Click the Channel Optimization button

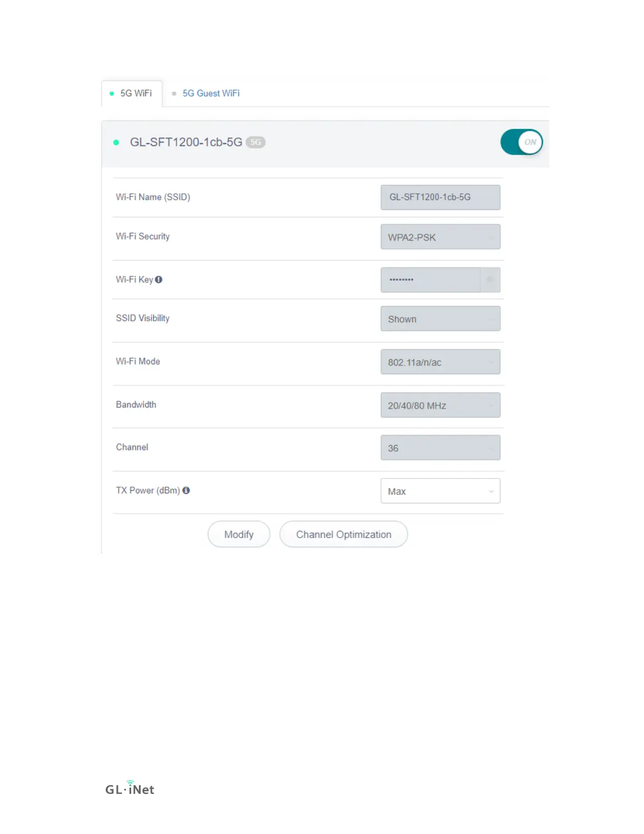tap(344, 534)
